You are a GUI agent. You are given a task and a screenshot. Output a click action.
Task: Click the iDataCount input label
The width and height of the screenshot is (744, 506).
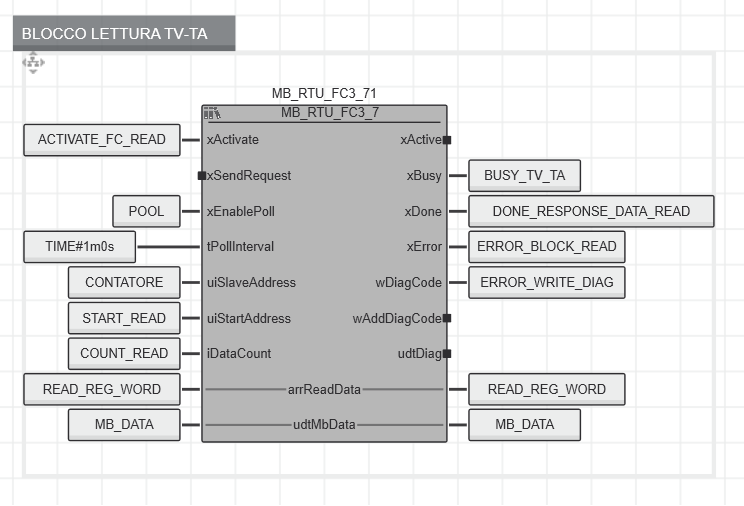[x=239, y=354]
